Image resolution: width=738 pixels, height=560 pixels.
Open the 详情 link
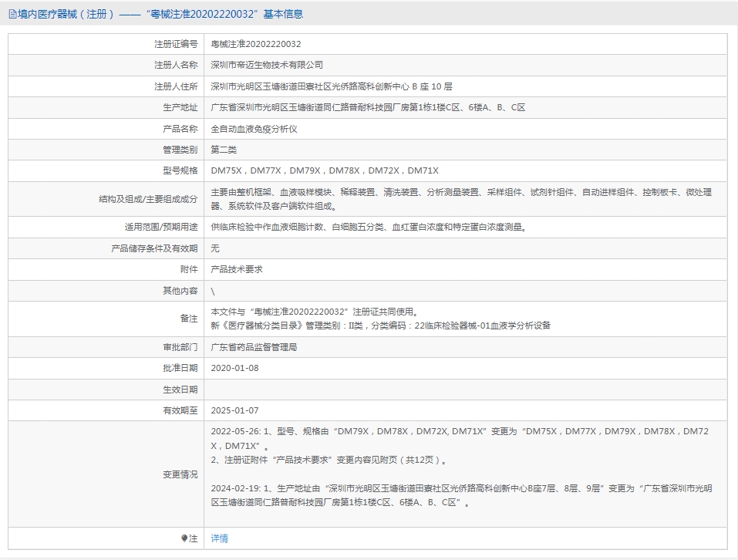[219, 538]
